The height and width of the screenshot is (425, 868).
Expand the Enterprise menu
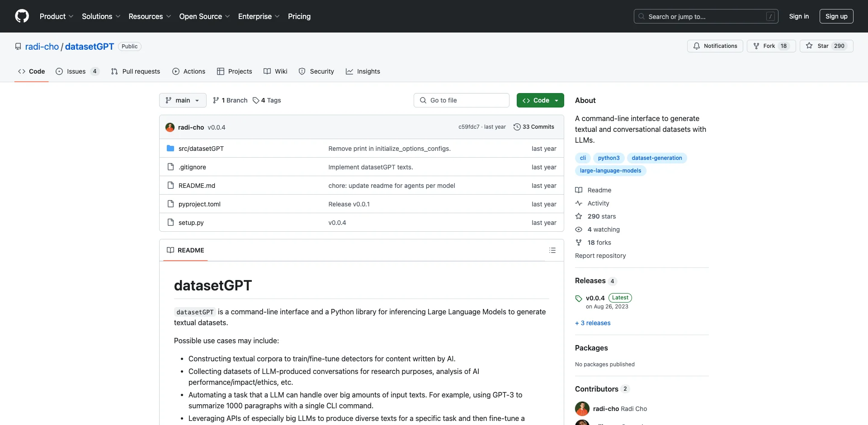click(x=259, y=16)
